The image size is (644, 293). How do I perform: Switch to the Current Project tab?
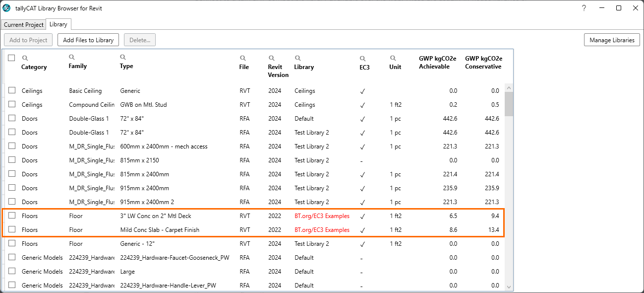(x=24, y=24)
